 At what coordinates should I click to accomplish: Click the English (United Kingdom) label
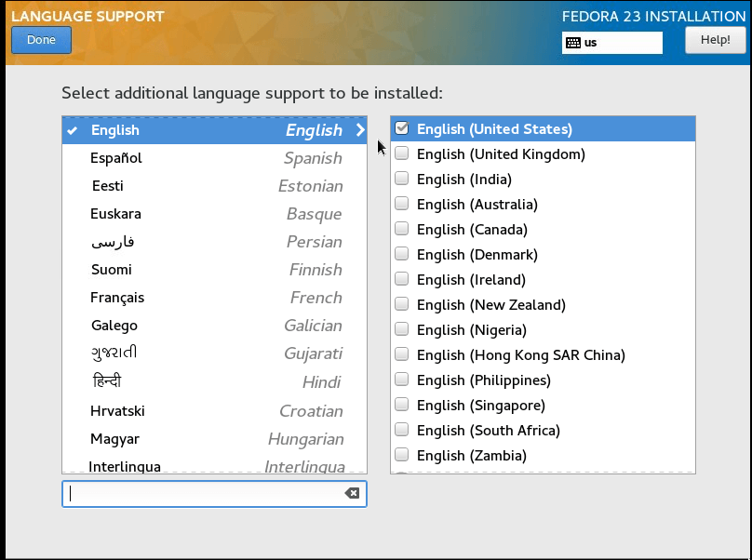[x=501, y=154]
